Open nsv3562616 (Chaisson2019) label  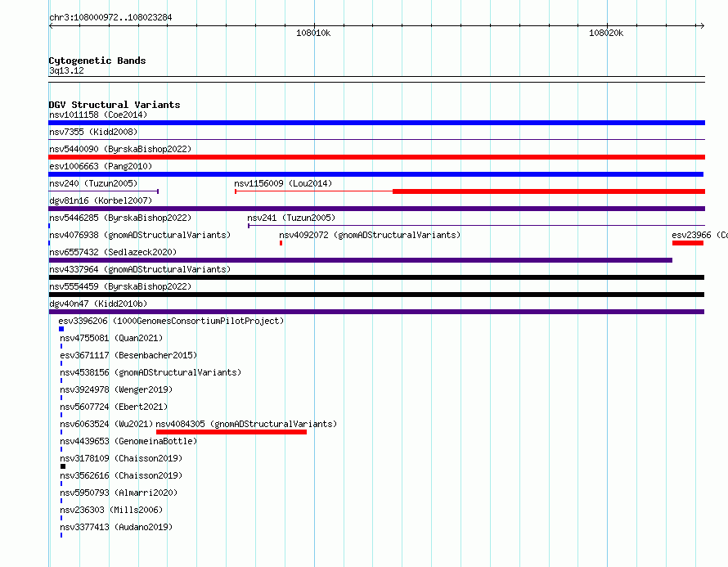point(121,475)
